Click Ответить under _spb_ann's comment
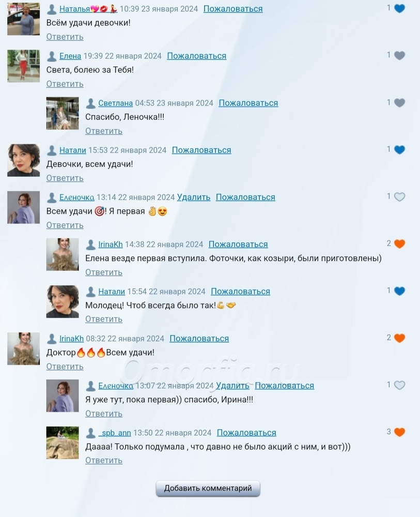 click(104, 460)
